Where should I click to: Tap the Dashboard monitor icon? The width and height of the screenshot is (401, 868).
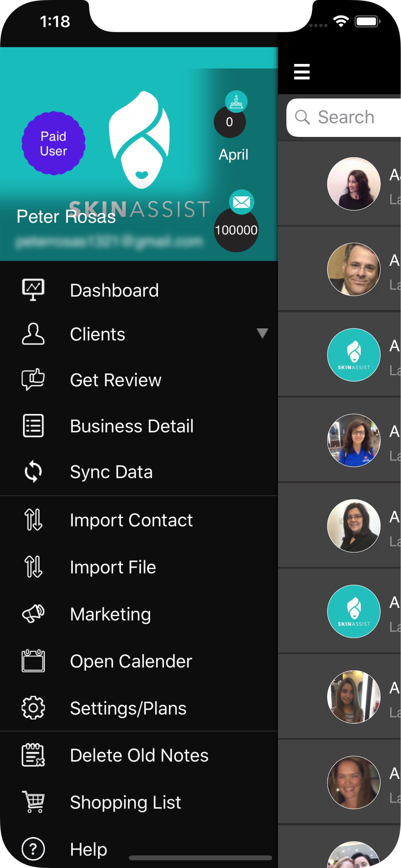(33, 290)
